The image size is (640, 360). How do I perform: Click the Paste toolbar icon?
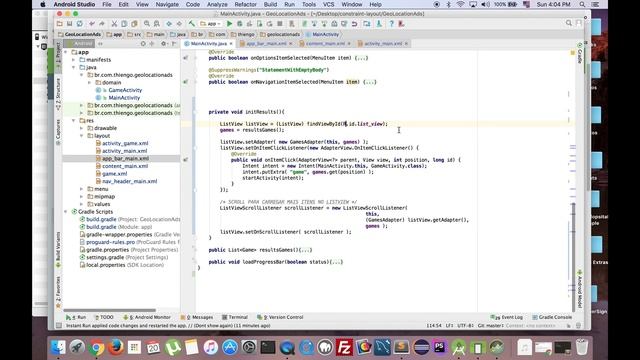134,24
